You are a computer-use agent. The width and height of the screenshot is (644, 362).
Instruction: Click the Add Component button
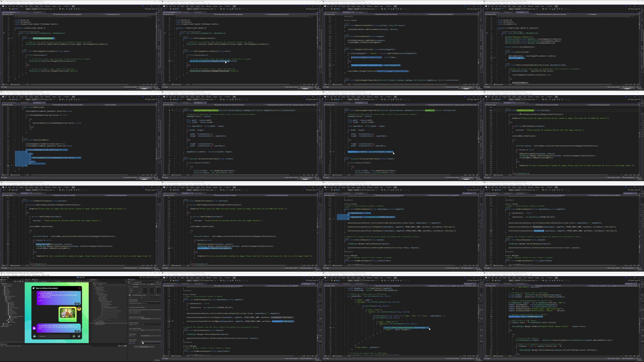click(x=144, y=347)
